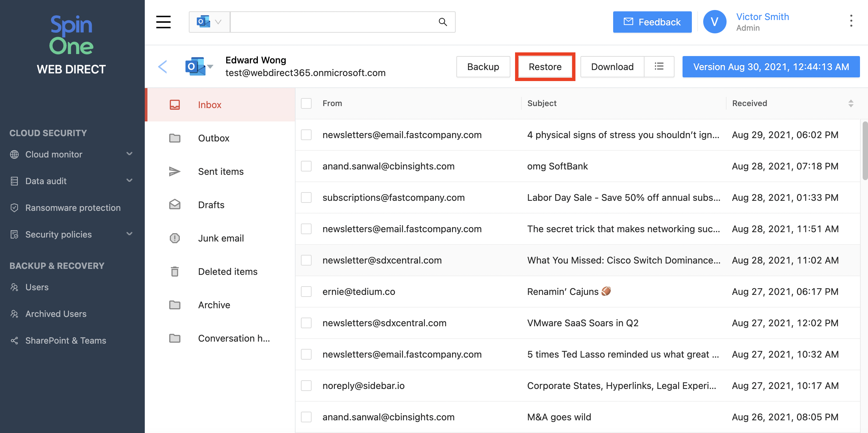Click the Deleted items trash icon
The image size is (868, 433).
click(x=174, y=271)
